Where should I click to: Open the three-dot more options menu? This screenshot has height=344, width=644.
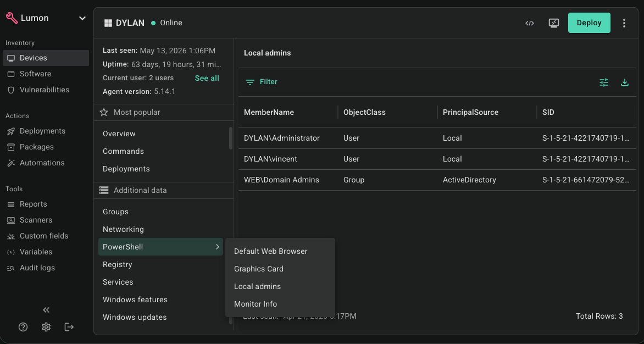pyautogui.click(x=624, y=23)
